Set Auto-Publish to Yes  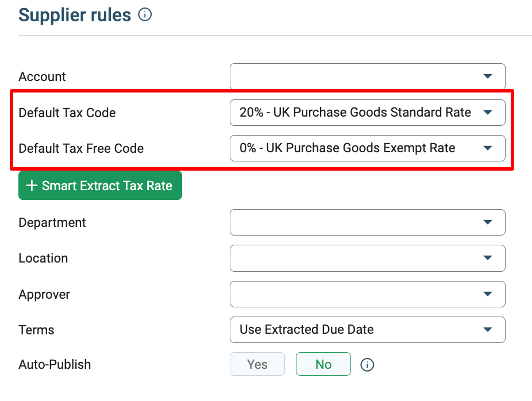coord(257,364)
